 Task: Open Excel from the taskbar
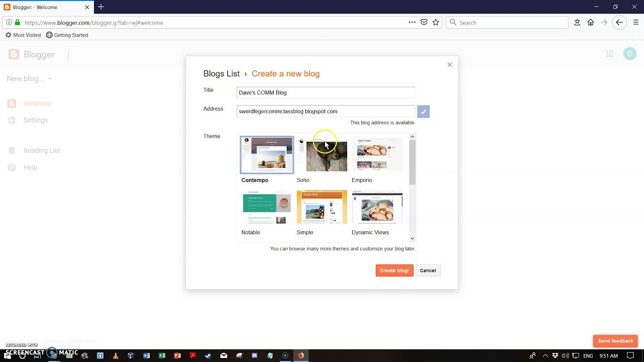pyautogui.click(x=162, y=355)
